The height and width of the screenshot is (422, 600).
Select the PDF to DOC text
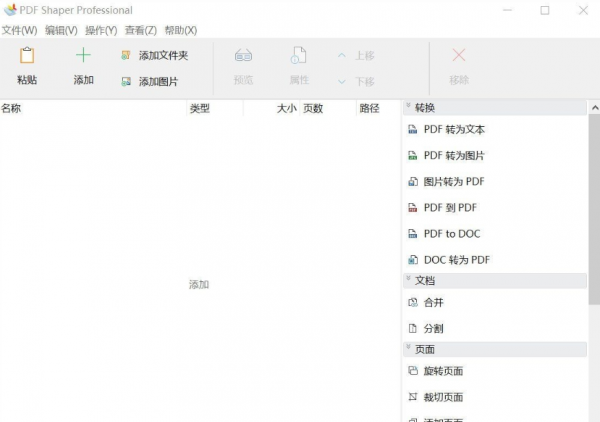click(x=452, y=234)
